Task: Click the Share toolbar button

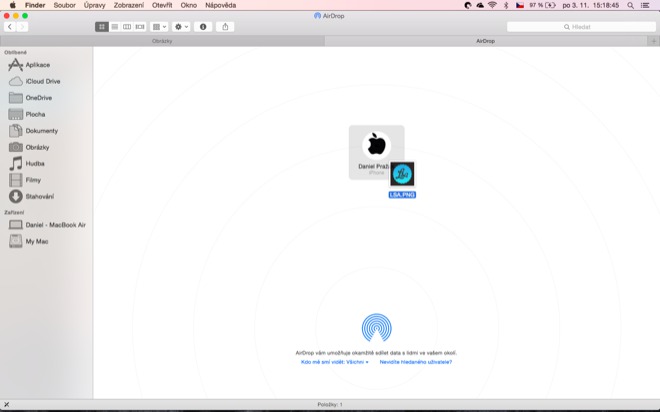Action: (x=225, y=27)
